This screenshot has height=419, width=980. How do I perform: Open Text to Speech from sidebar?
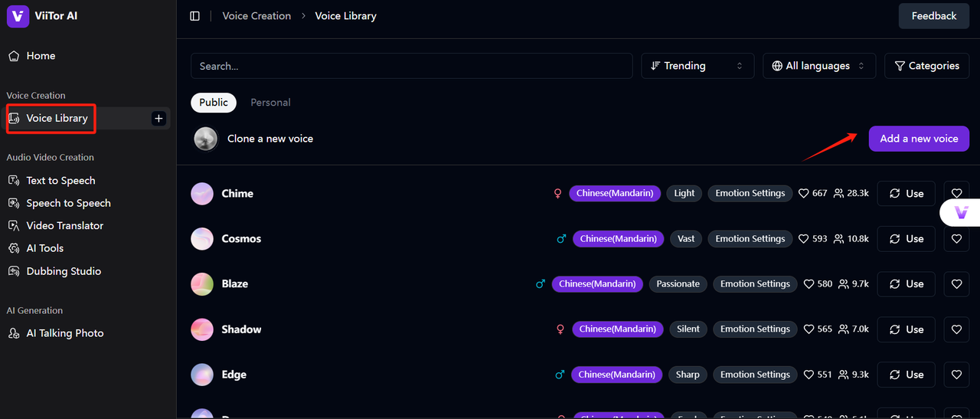(60, 181)
